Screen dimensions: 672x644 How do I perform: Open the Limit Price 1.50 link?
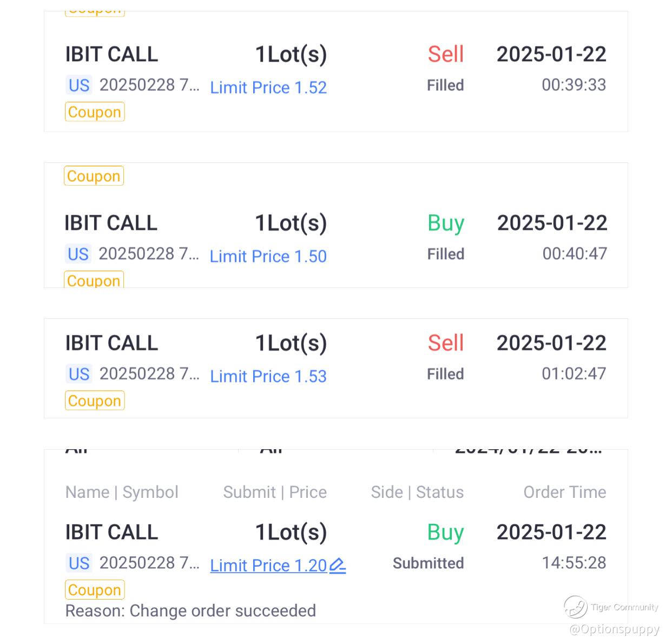click(268, 257)
